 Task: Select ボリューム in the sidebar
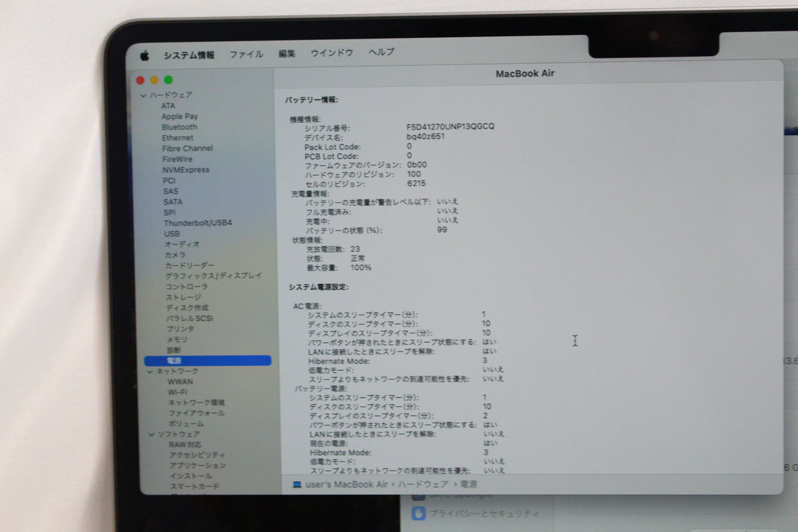click(x=186, y=424)
